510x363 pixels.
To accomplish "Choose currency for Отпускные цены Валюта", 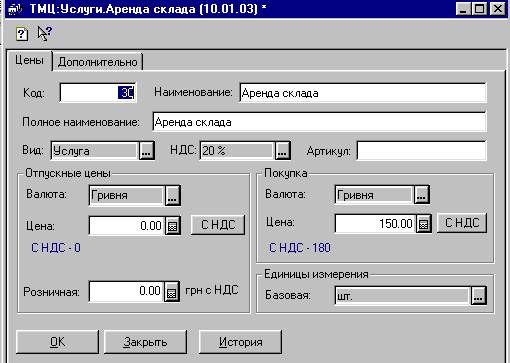I will [173, 195].
